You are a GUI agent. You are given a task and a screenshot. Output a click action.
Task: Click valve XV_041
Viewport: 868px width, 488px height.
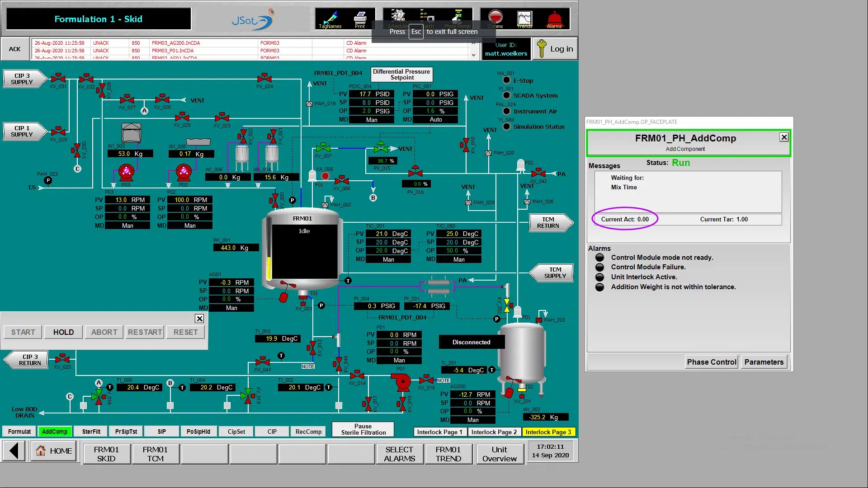262,361
